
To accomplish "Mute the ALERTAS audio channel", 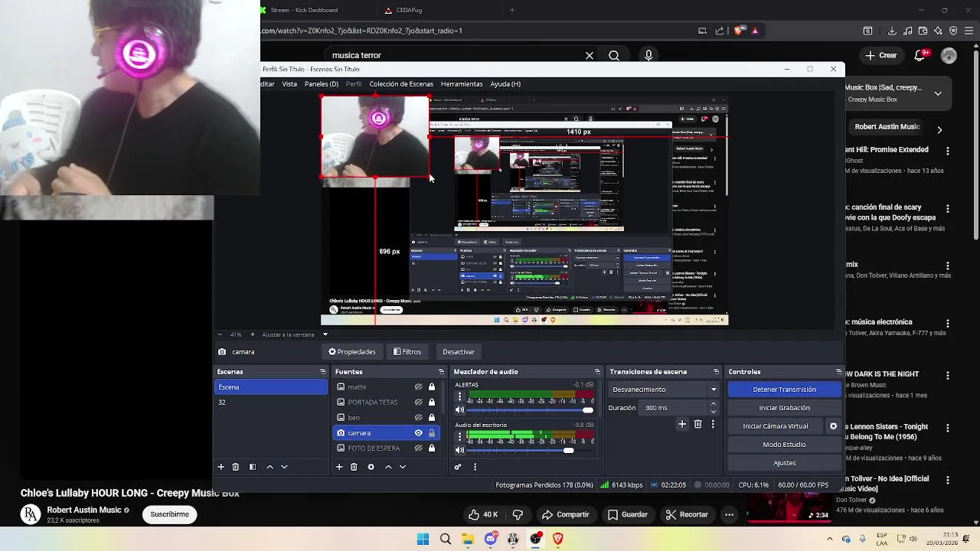I will (x=459, y=410).
